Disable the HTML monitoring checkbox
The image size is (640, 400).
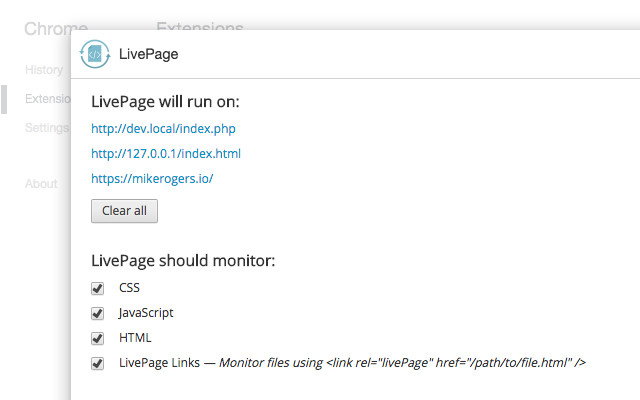click(97, 338)
